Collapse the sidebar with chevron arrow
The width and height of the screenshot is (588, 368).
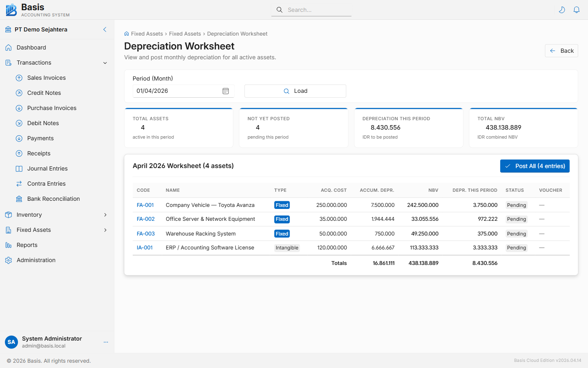[x=105, y=29]
